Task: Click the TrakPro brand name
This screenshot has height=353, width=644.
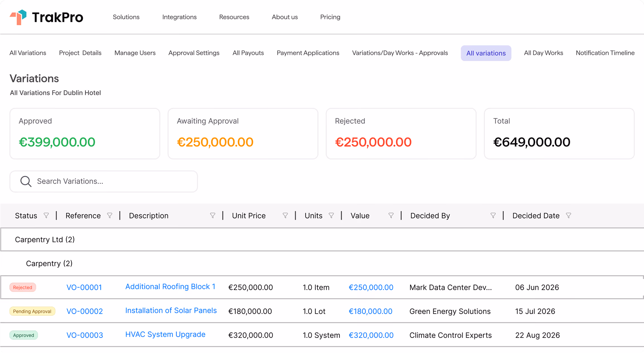Action: pyautogui.click(x=57, y=17)
